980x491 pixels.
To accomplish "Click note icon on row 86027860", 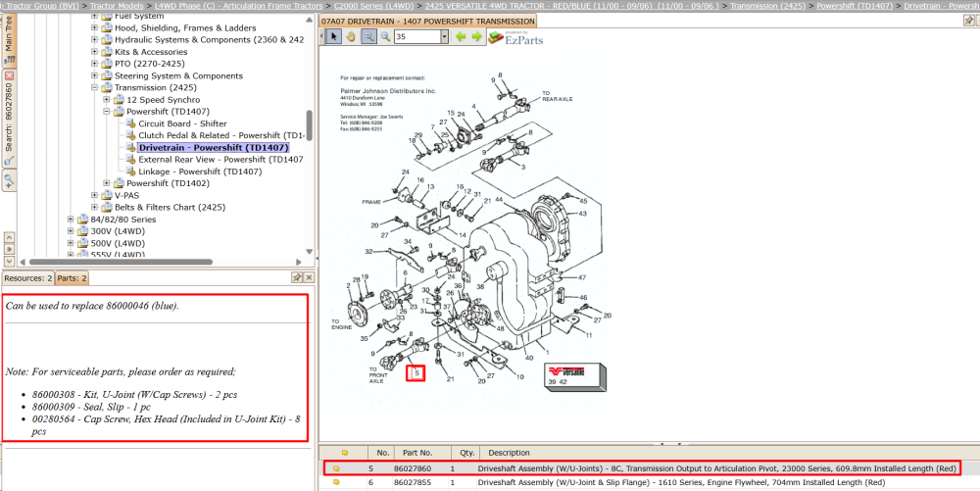I will click(336, 467).
